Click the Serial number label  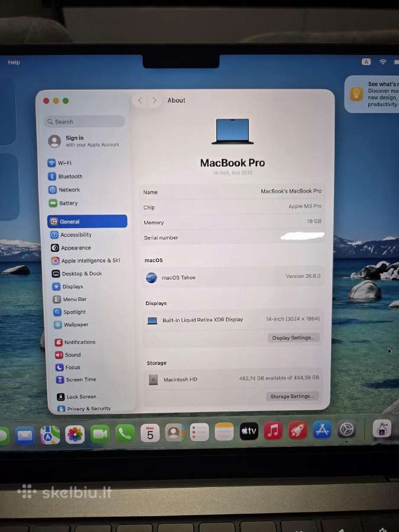[x=161, y=238]
